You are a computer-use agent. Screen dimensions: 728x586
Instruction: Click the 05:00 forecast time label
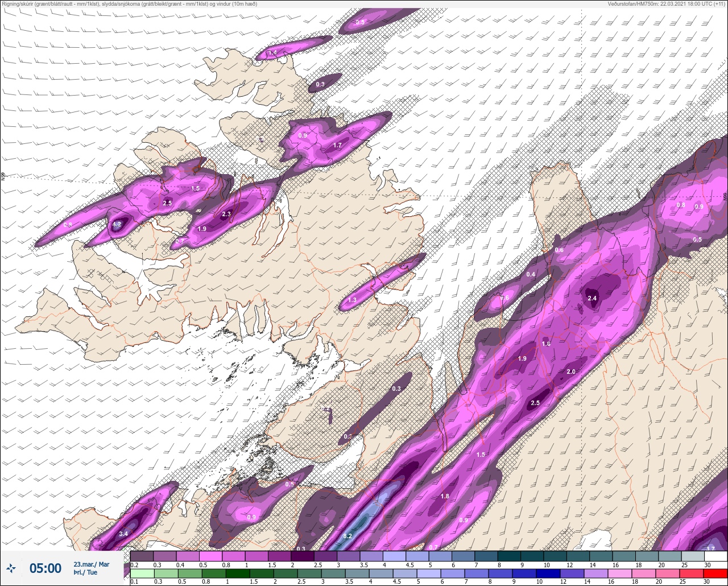pyautogui.click(x=45, y=568)
